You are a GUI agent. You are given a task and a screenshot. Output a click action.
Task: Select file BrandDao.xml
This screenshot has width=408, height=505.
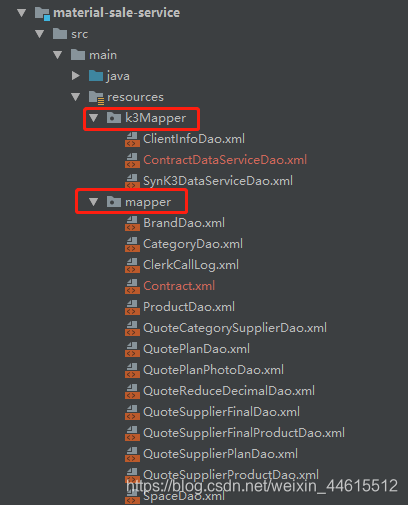[x=184, y=223]
